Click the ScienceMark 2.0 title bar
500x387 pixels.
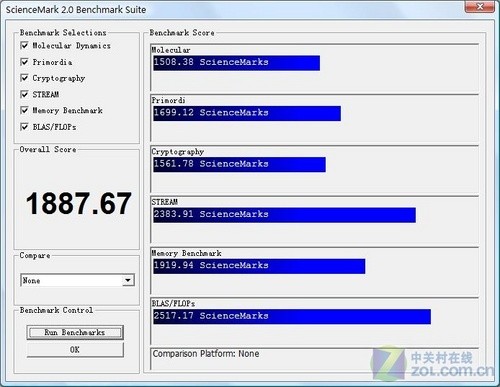click(x=233, y=9)
